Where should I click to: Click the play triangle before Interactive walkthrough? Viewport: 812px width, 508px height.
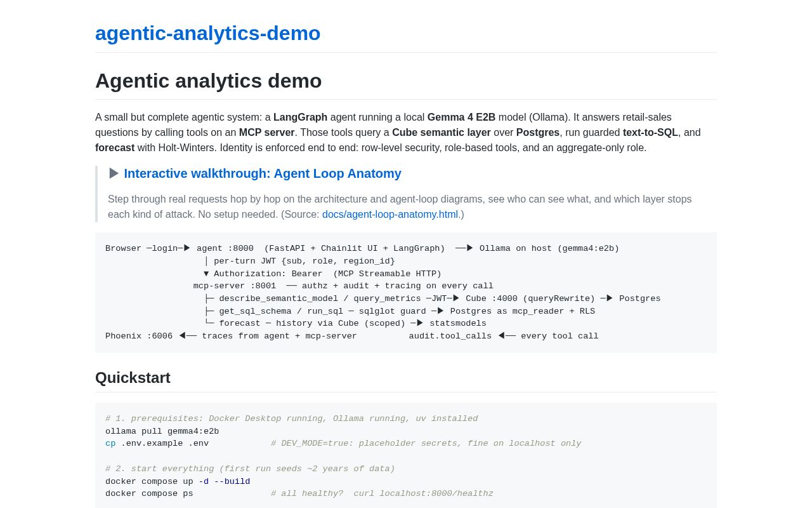tap(114, 173)
